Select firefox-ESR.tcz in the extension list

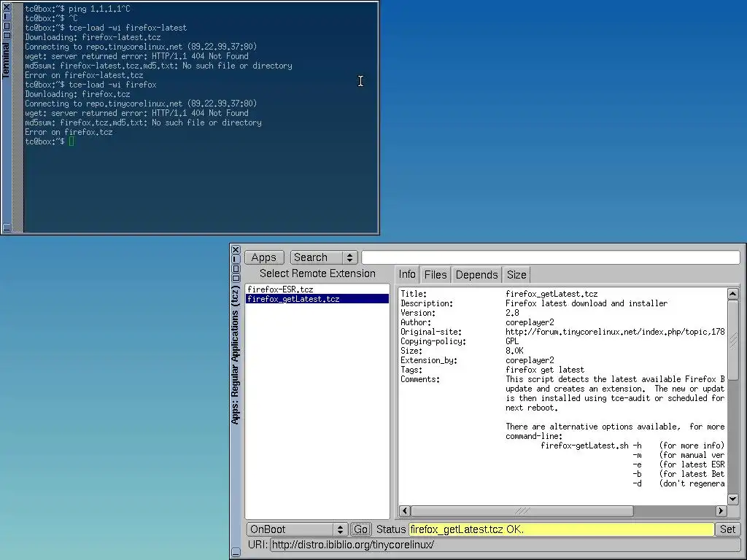317,289
